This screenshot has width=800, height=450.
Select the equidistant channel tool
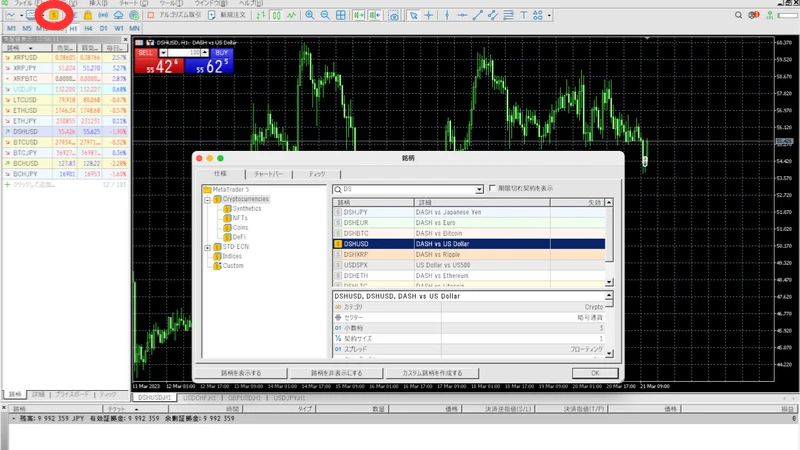point(493,15)
